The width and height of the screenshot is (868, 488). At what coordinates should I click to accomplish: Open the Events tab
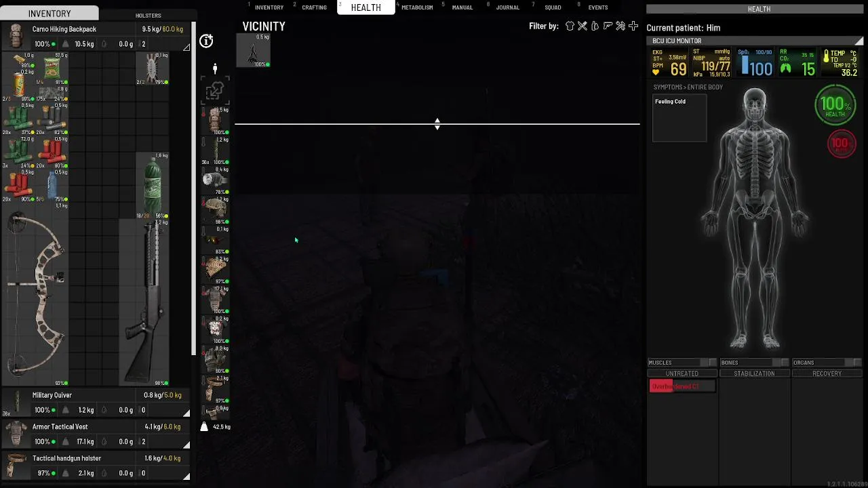click(598, 7)
